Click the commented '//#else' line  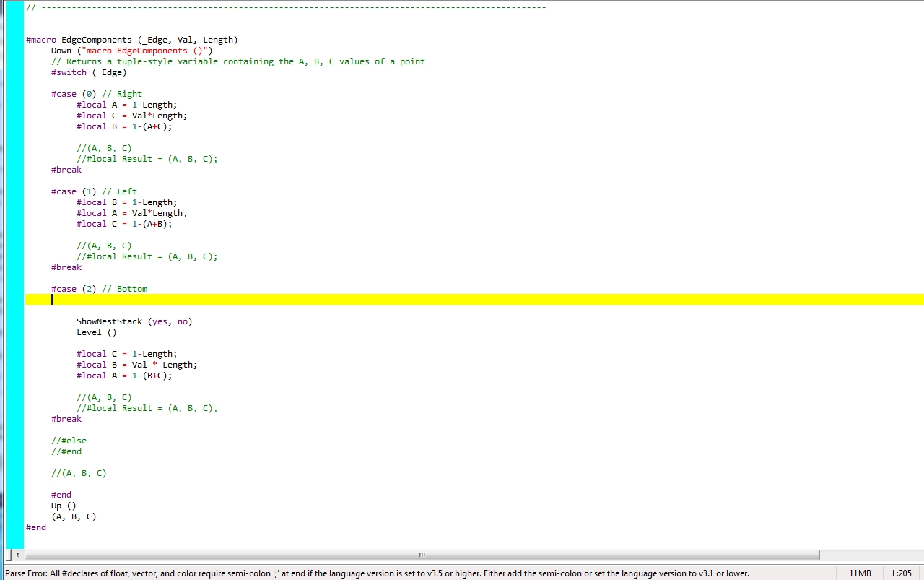tap(69, 441)
